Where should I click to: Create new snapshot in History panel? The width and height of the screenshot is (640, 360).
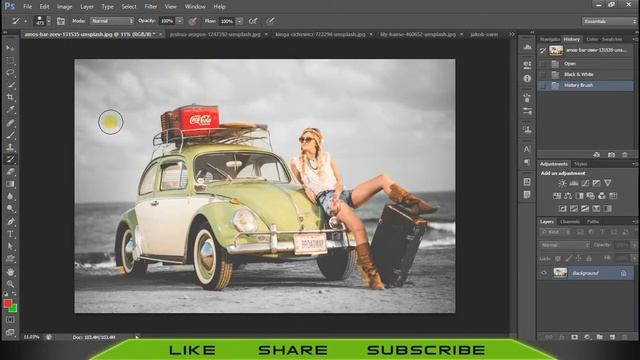[611, 155]
